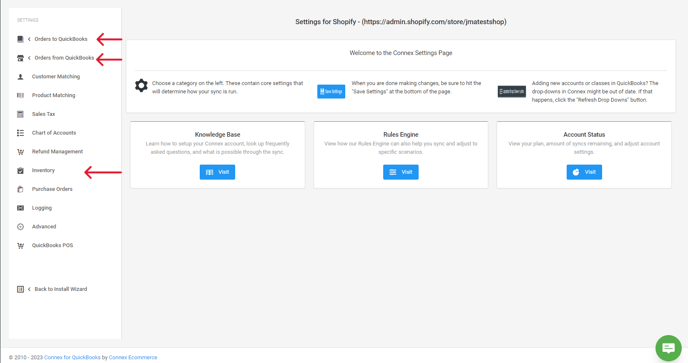The image size is (688, 363).
Task: Go Back to Install Wizard
Action: click(x=61, y=289)
